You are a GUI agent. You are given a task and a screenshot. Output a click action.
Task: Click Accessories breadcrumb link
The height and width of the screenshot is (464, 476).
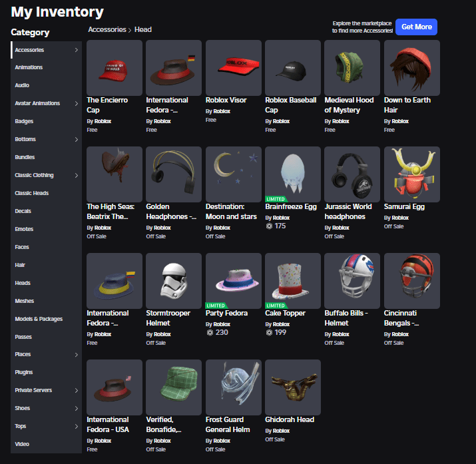point(107,30)
